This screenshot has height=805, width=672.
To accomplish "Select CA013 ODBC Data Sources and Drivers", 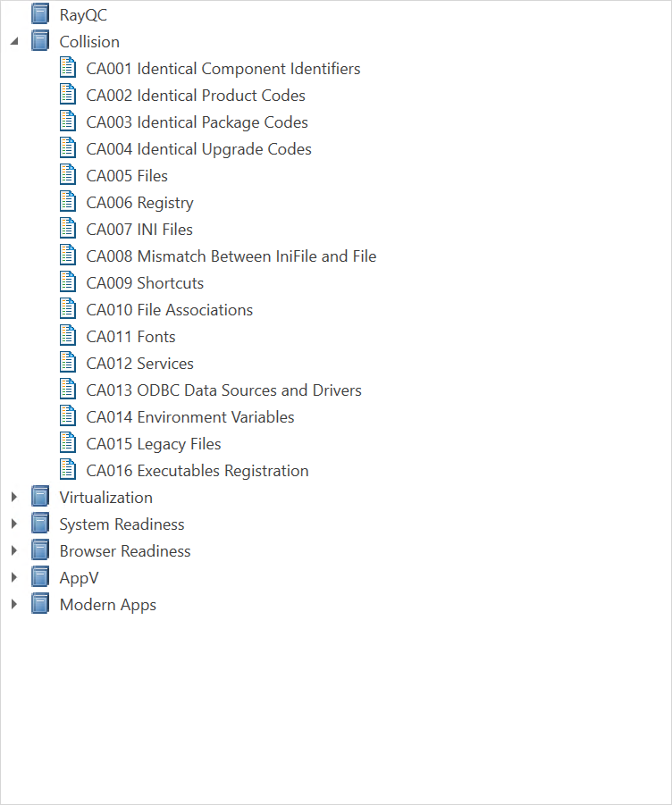I will tap(223, 390).
